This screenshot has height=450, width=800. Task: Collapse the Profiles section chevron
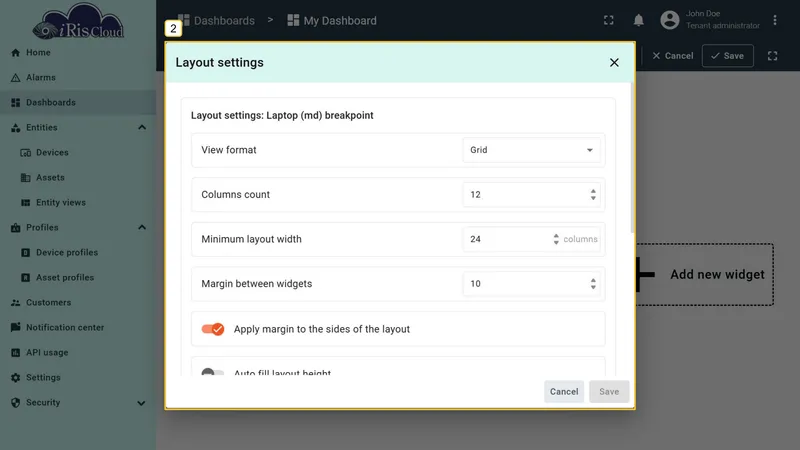point(142,228)
